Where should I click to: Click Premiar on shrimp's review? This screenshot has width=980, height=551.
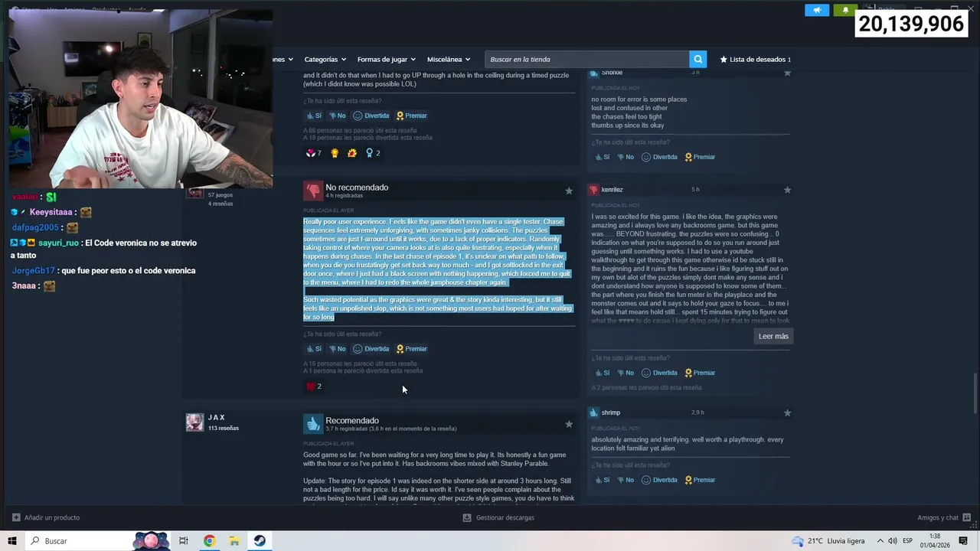coord(700,480)
